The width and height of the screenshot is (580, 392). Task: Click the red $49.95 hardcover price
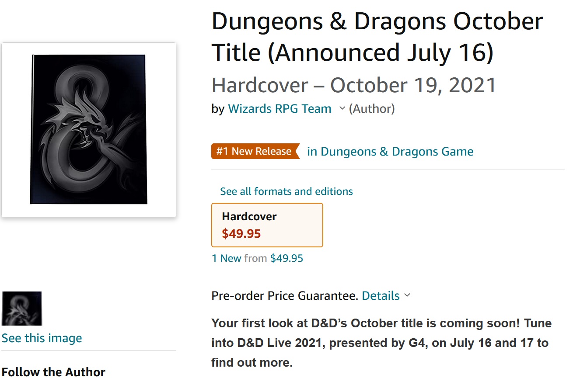coord(241,234)
